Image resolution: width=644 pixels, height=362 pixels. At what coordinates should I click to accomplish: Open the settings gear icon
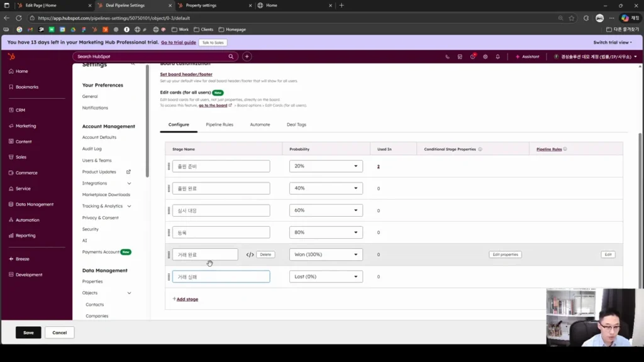[x=486, y=57]
